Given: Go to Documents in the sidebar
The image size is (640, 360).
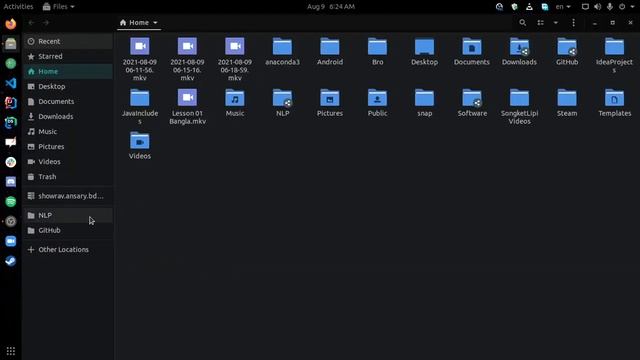Looking at the screenshot, I should 68,102.
